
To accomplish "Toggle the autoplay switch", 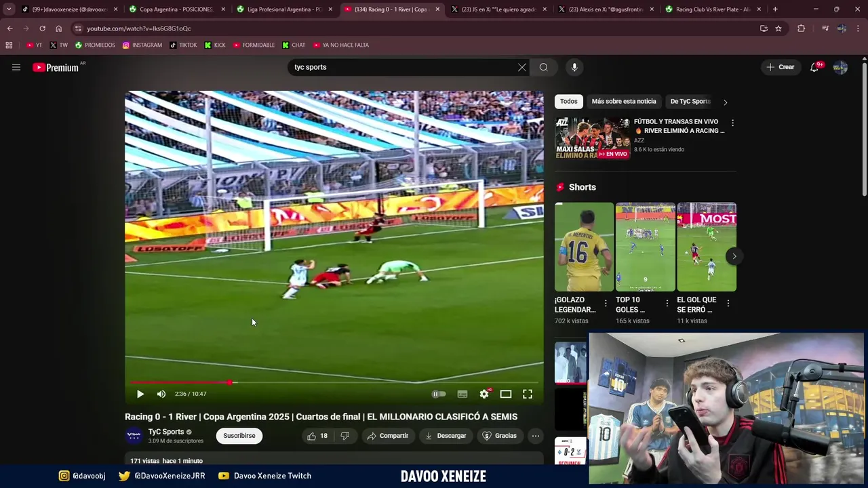I will 439,394.
